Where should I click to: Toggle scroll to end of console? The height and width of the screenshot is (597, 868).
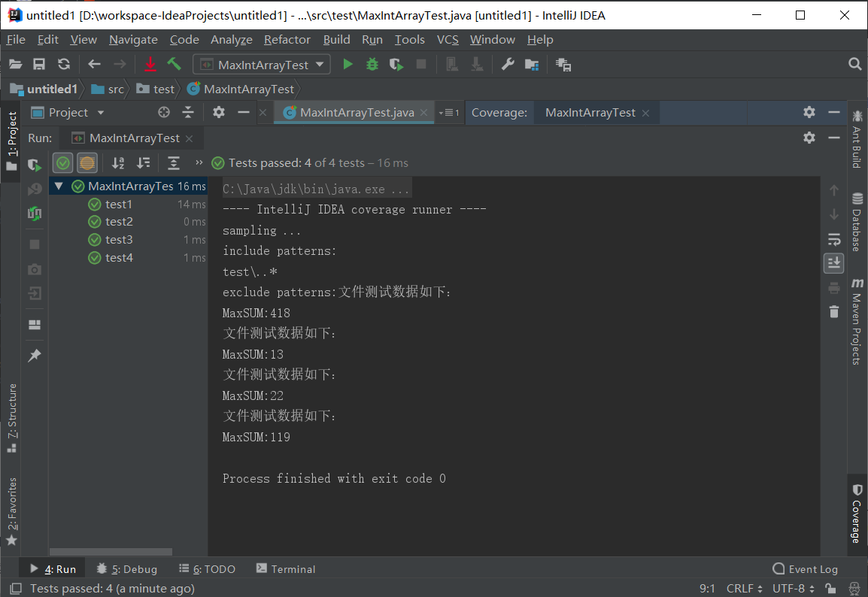[x=834, y=263]
